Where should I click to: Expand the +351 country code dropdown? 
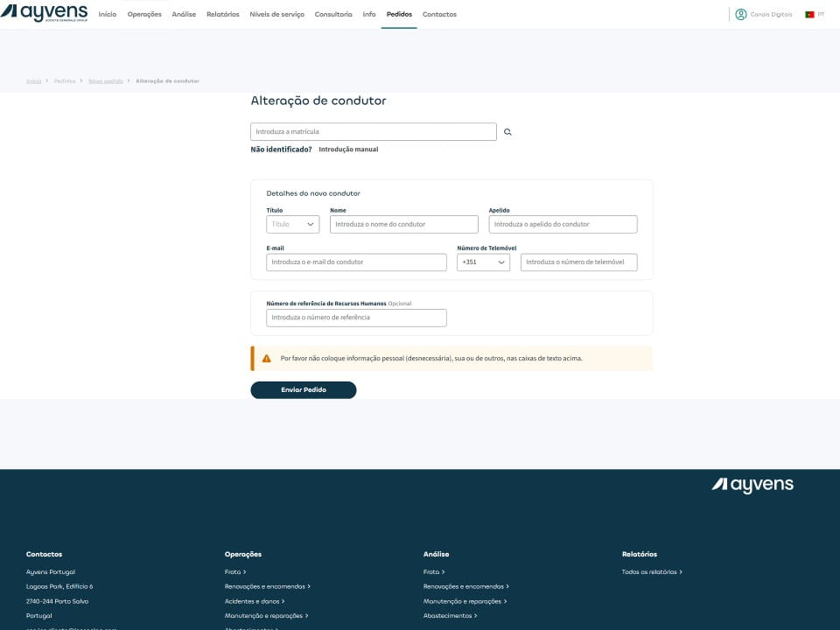tap(483, 262)
